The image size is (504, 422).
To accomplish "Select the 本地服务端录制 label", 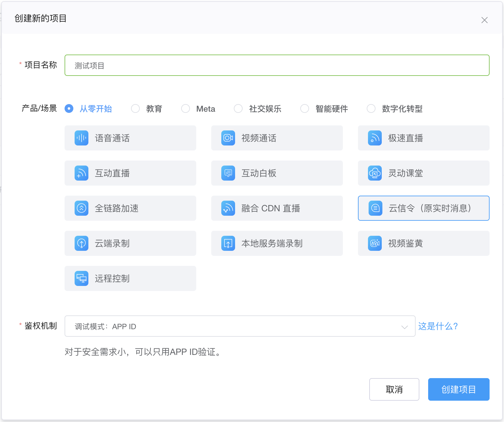I will coord(272,244).
